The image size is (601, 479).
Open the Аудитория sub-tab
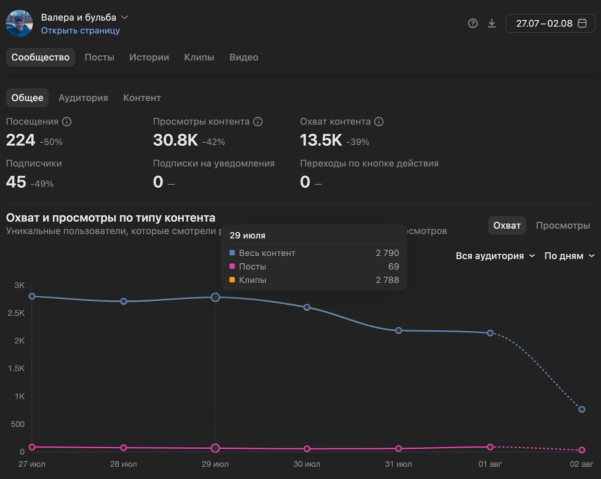click(x=83, y=98)
